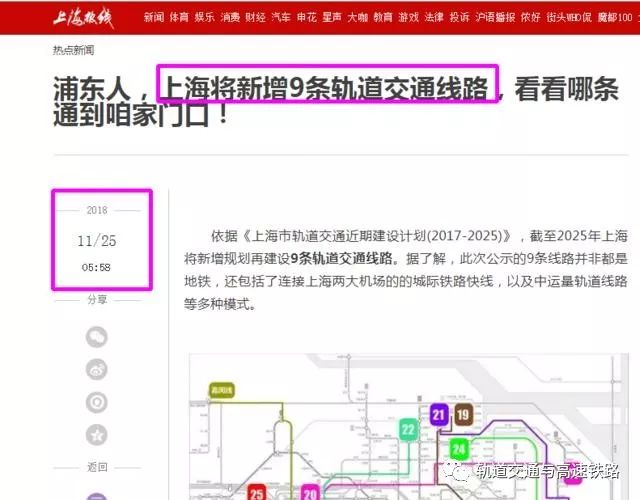Click 法律 navigation link
This screenshot has width=640, height=500.
434,17
